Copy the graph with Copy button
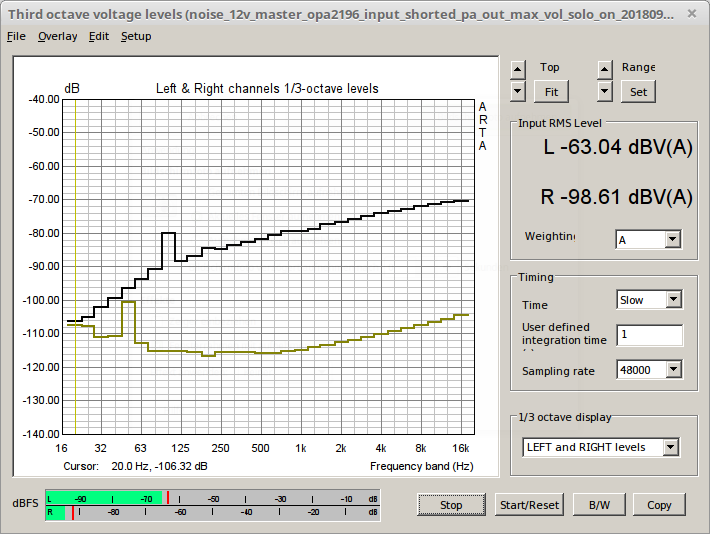 tap(659, 505)
